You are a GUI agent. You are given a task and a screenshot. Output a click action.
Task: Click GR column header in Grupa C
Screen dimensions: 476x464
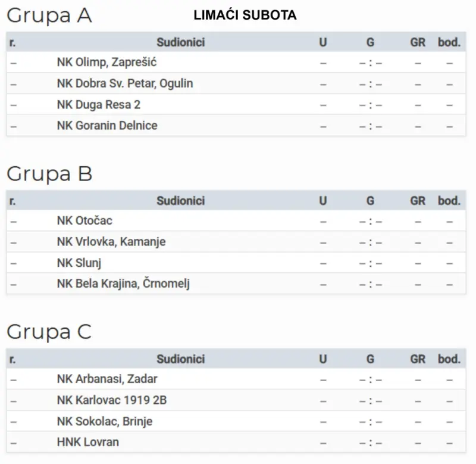point(418,359)
